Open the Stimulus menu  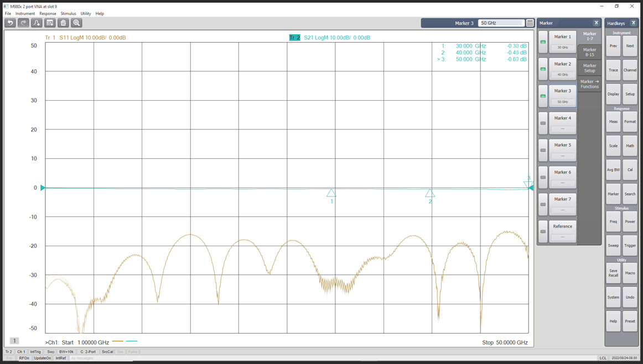click(68, 13)
